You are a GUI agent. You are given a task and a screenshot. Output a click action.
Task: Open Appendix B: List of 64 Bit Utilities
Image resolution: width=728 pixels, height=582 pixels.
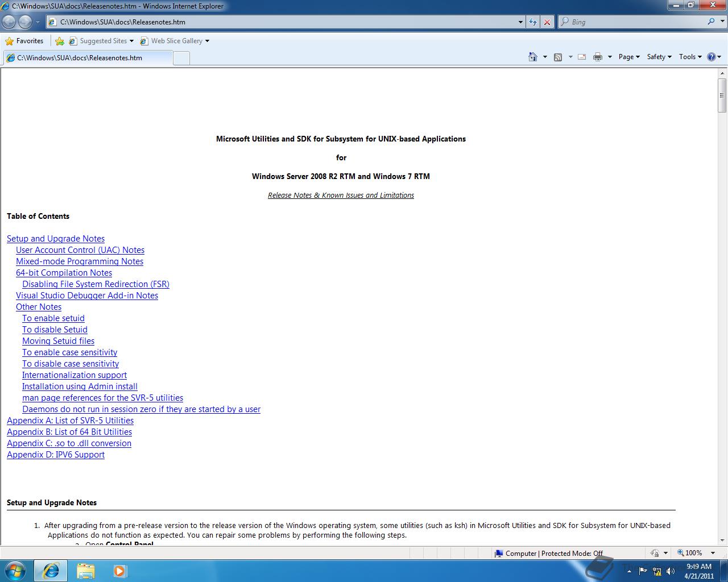pos(69,432)
